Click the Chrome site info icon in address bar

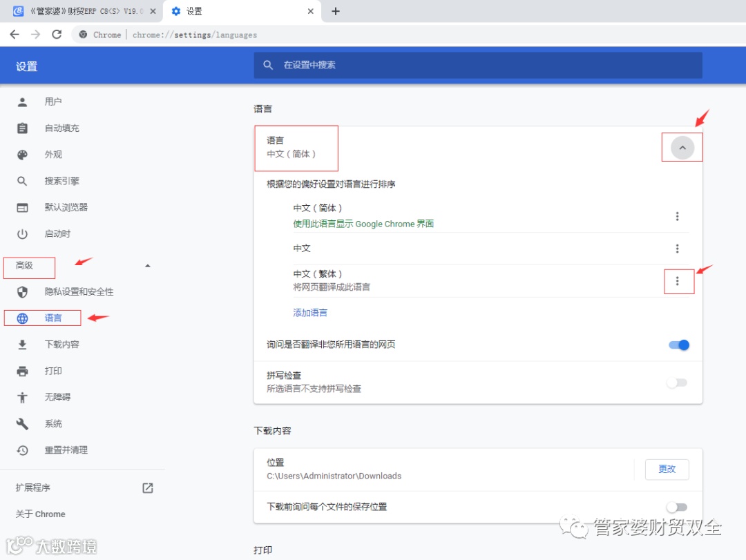point(84,35)
